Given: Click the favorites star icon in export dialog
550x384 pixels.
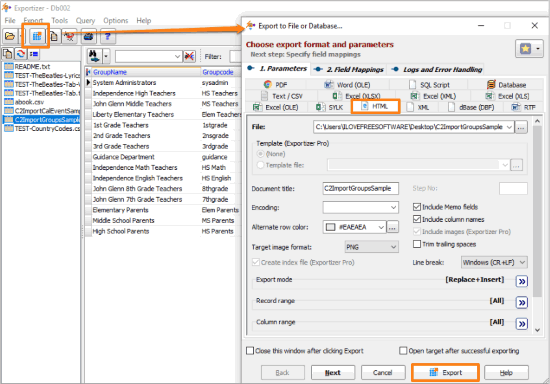Looking at the screenshot, I should click(x=525, y=48).
